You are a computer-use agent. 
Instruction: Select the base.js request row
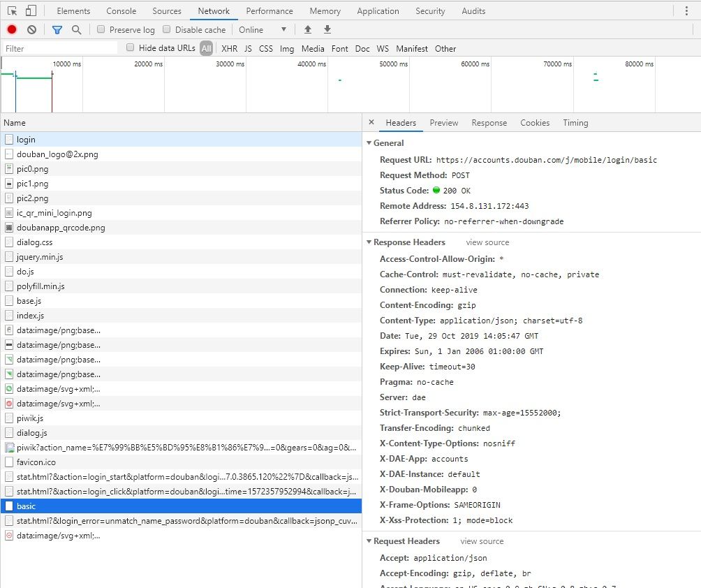(x=181, y=301)
